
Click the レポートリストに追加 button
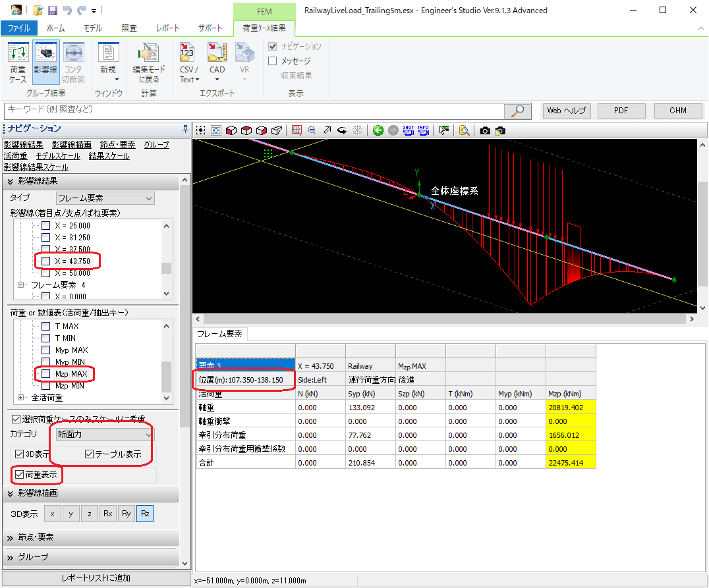coord(96,578)
